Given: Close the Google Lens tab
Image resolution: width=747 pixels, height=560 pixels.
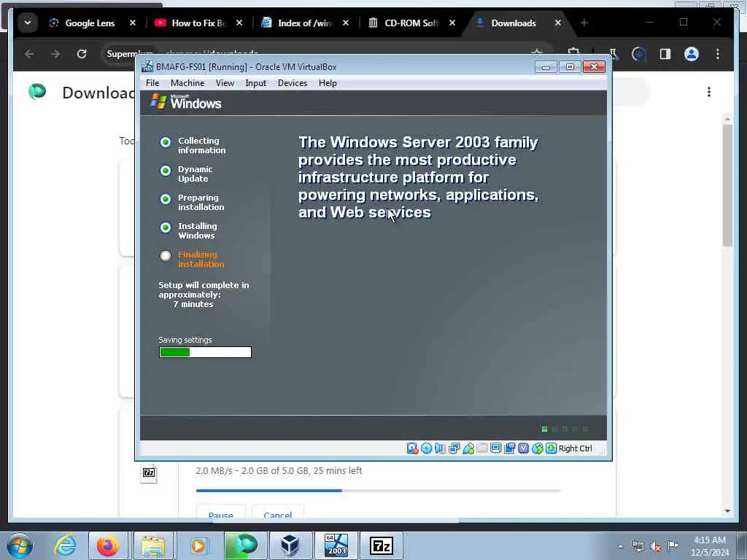Looking at the screenshot, I should 133,23.
